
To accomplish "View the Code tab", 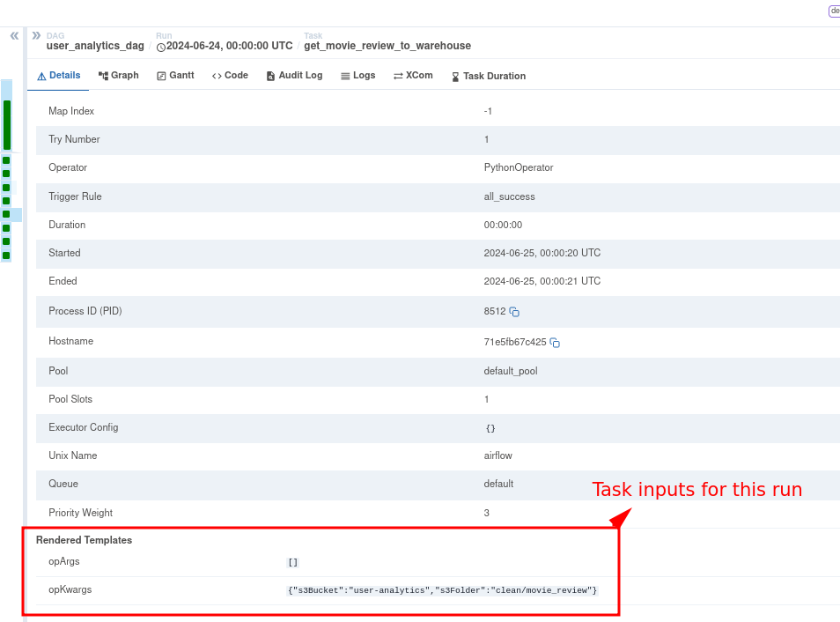I will tap(230, 76).
